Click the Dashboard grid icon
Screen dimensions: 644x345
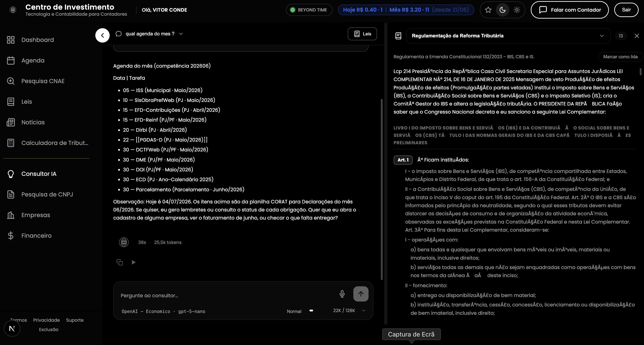coord(11,40)
